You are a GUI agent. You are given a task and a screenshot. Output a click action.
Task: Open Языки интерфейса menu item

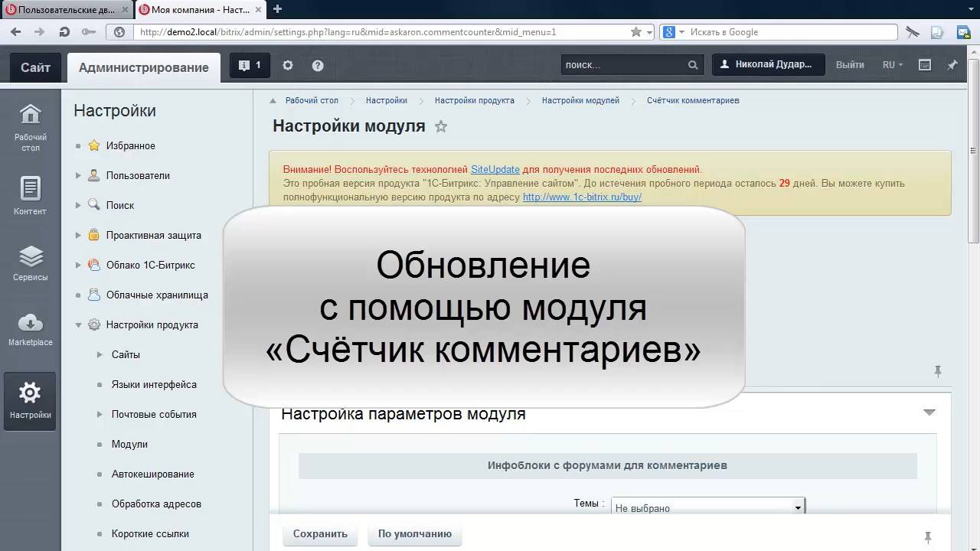coord(154,384)
